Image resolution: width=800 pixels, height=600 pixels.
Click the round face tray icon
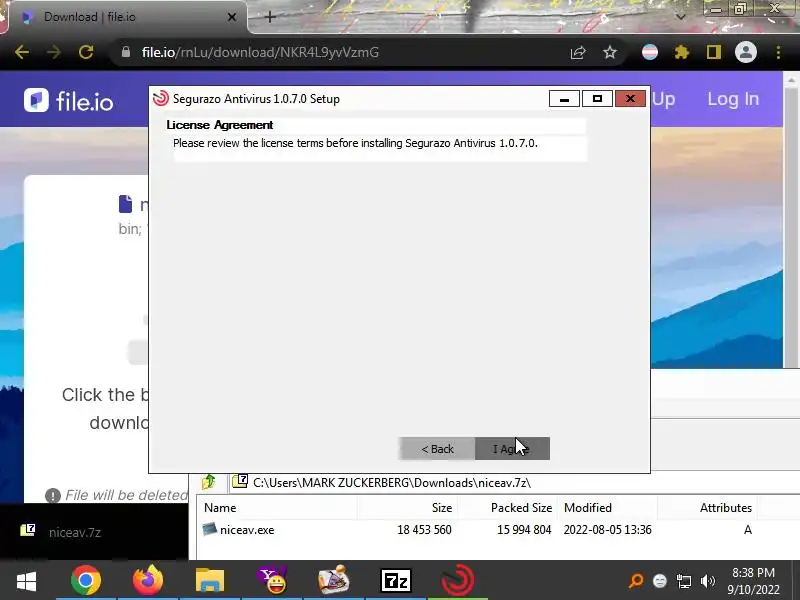660,581
